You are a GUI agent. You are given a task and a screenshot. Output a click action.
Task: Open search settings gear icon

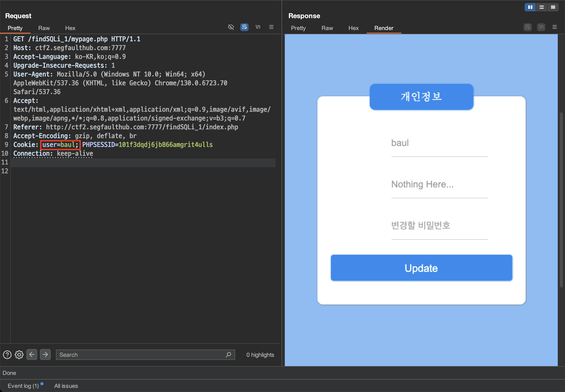[x=19, y=354]
